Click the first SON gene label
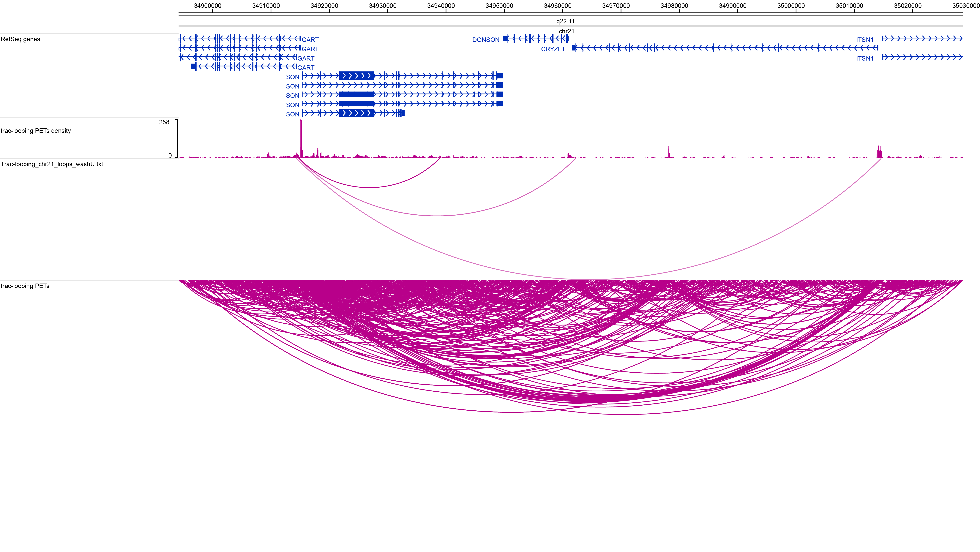The image size is (980, 552). [293, 77]
